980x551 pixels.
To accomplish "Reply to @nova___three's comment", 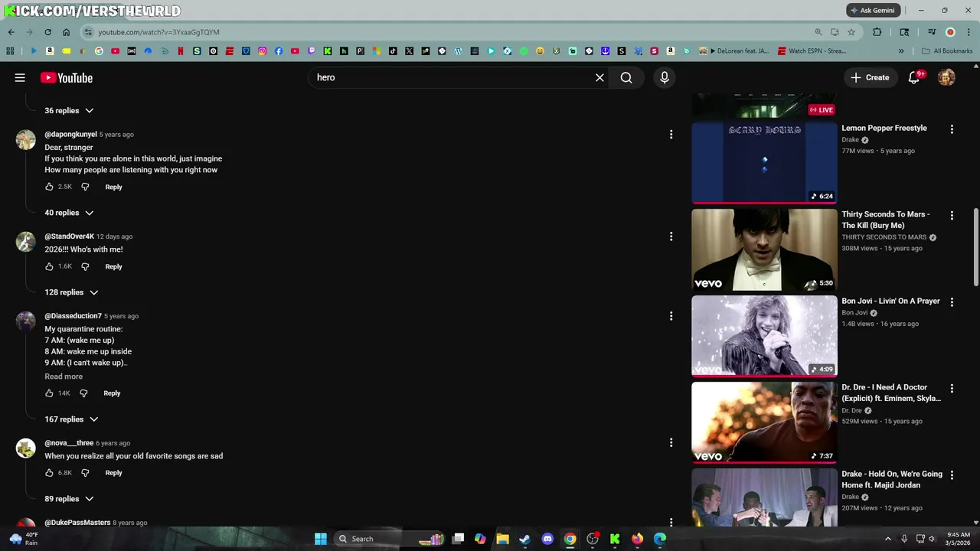I will [113, 473].
